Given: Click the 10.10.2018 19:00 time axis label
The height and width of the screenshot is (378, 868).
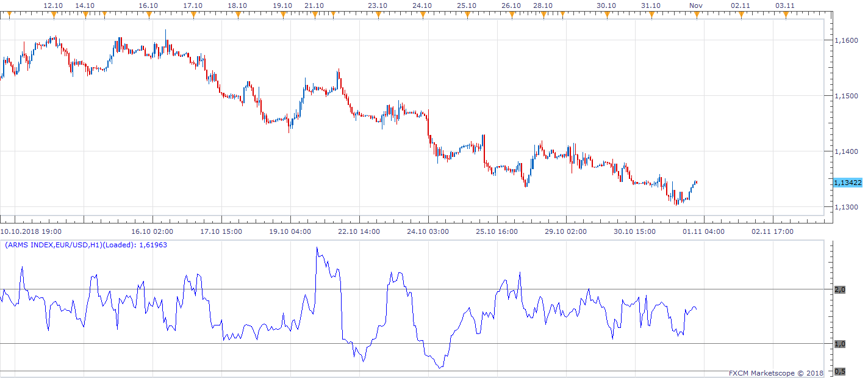Looking at the screenshot, I should tap(30, 231).
